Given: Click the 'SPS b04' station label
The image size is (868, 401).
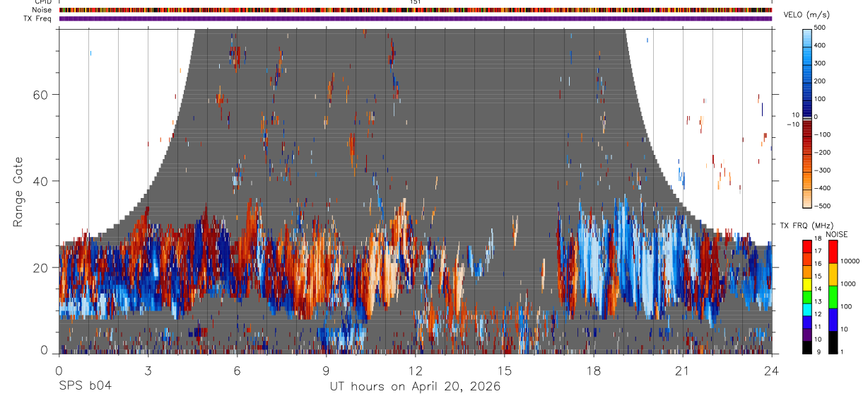Looking at the screenshot, I should [x=85, y=386].
